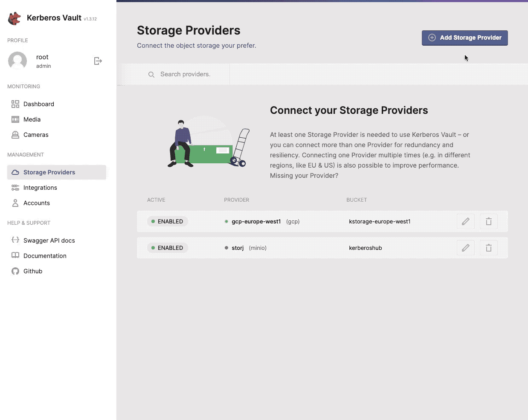Viewport: 528px width, 420px height.
Task: Open the Accounts icon under Management
Action: [x=15, y=203]
